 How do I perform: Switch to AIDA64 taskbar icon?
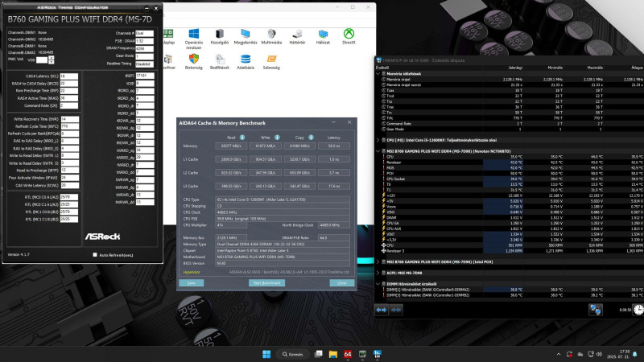[348, 354]
